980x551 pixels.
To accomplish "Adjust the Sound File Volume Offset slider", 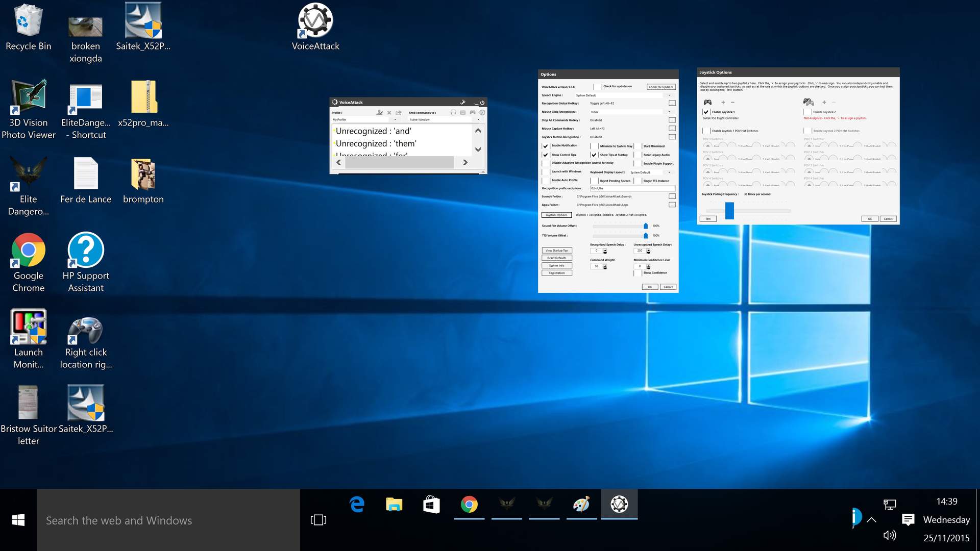I will pos(645,226).
